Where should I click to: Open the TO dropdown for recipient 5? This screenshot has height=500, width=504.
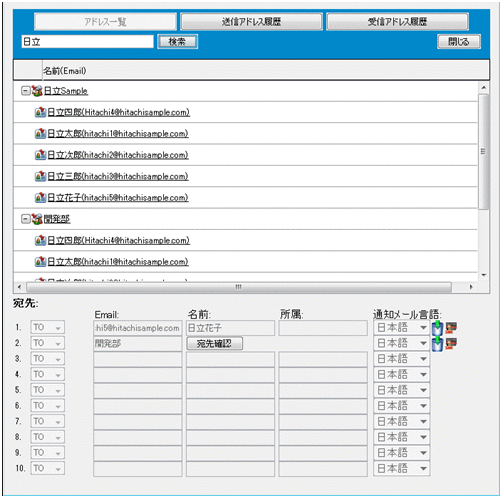point(47,390)
